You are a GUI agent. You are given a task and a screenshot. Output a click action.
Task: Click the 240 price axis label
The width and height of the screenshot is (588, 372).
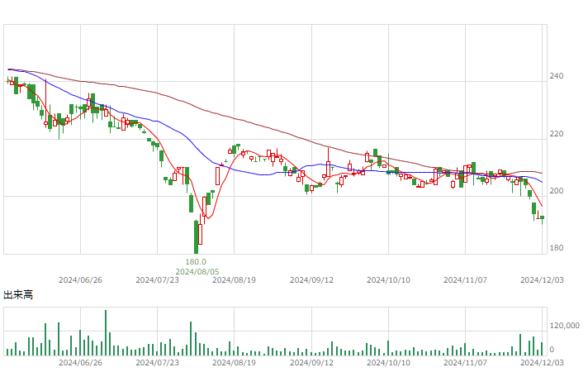click(x=557, y=76)
